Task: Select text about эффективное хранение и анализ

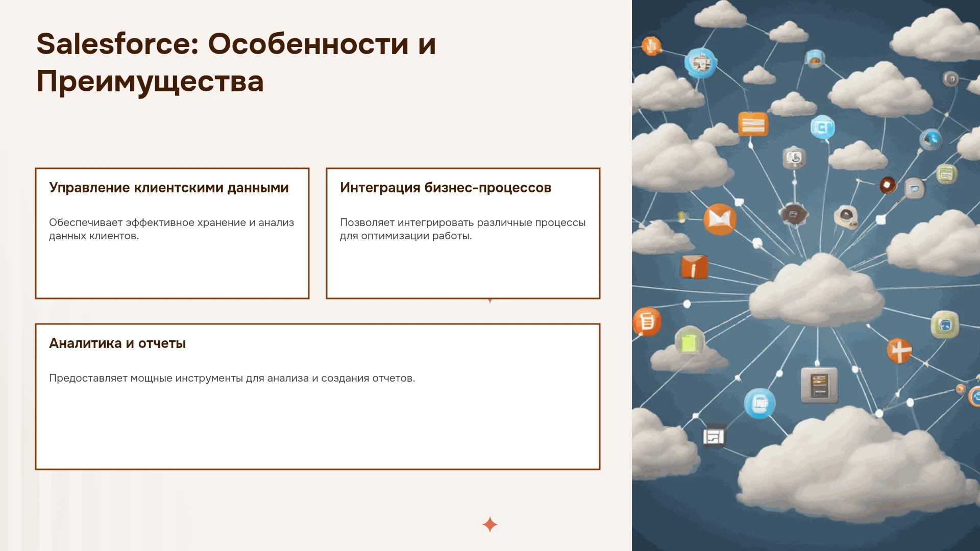Action: [x=210, y=222]
